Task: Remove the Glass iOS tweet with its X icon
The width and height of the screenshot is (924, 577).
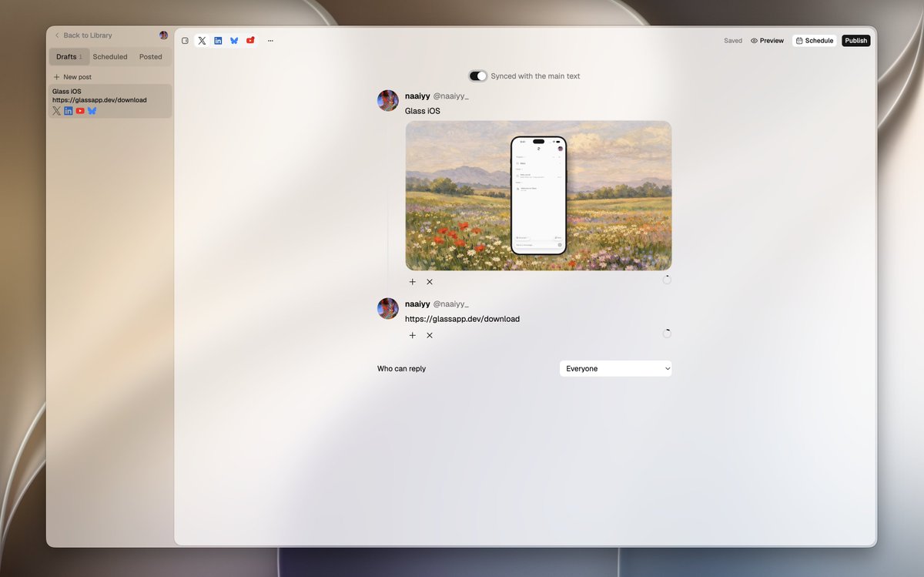Action: 430,282
